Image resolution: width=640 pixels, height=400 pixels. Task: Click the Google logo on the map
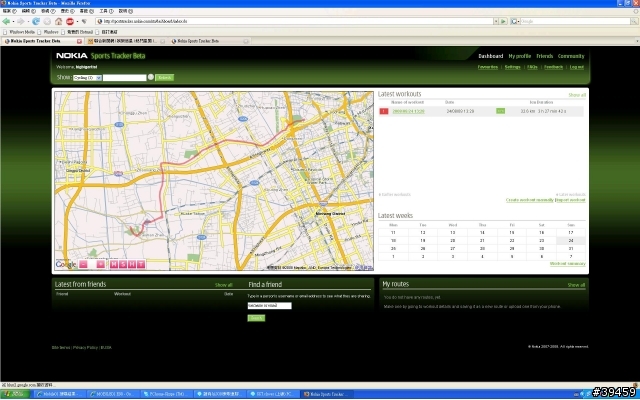(66, 264)
